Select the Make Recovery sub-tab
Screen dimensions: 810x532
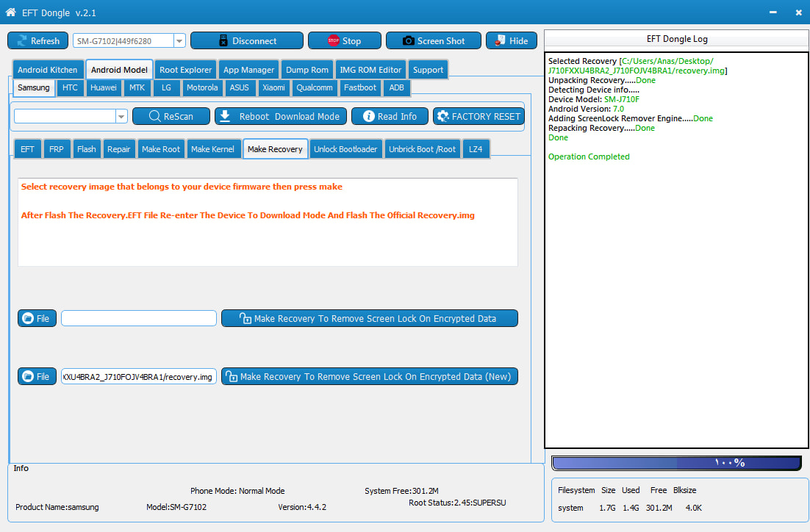(x=275, y=149)
